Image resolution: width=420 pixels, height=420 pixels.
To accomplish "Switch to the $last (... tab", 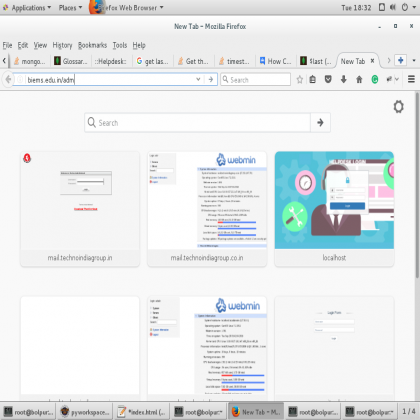I will [x=316, y=61].
